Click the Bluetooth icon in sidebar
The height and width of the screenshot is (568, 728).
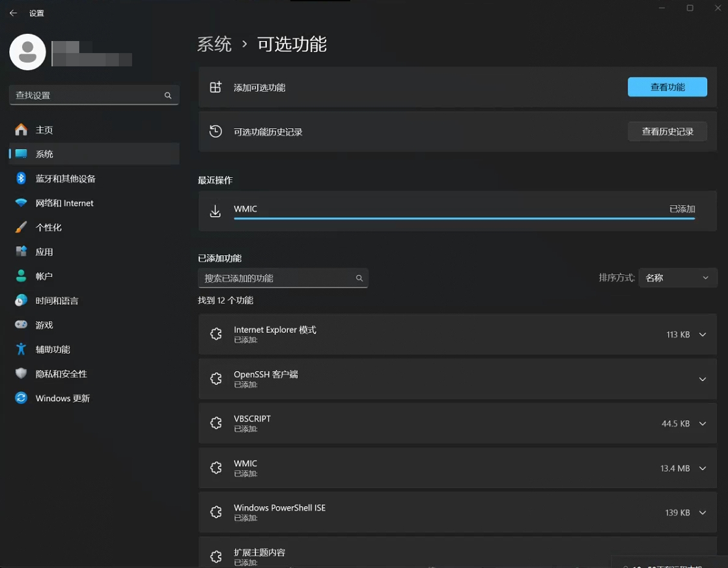click(x=21, y=178)
